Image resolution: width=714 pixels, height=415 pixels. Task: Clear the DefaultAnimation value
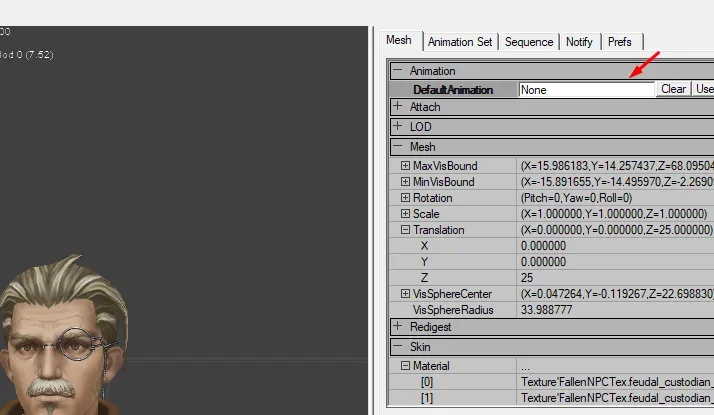[673, 89]
